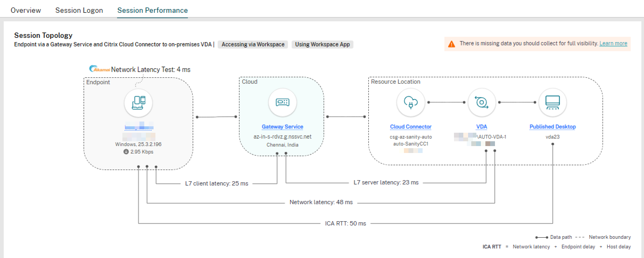The image size is (644, 258).
Task: Select the Session Performance tab
Action: [x=152, y=10]
